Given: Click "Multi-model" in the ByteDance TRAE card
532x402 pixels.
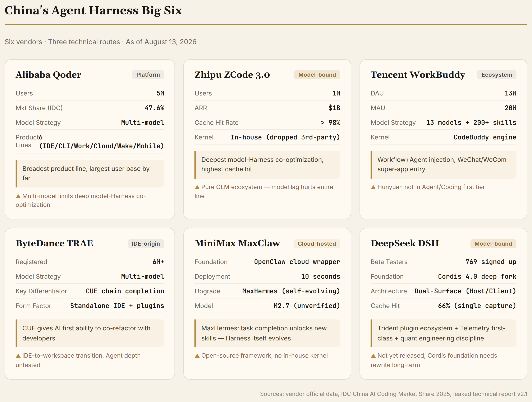Looking at the screenshot, I should 143,277.
